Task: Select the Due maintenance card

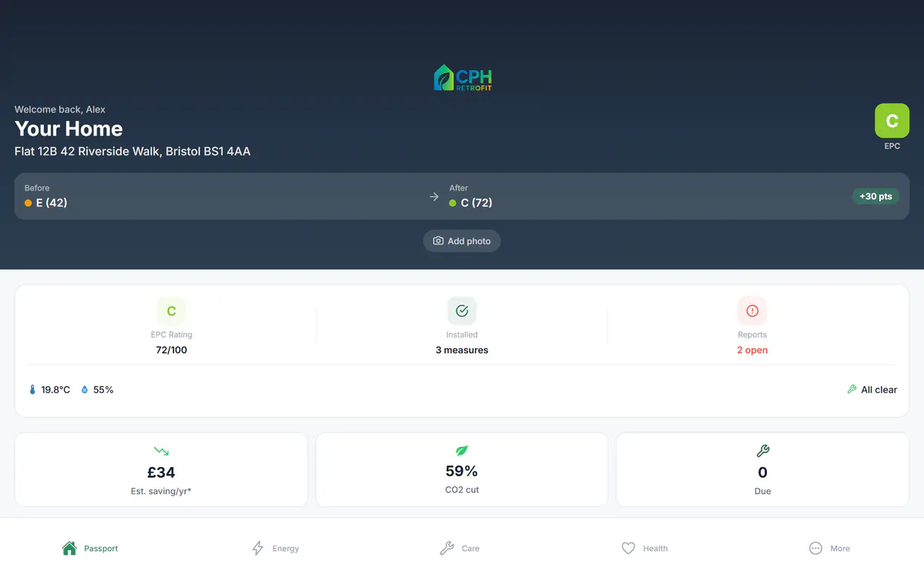Action: 762,469
